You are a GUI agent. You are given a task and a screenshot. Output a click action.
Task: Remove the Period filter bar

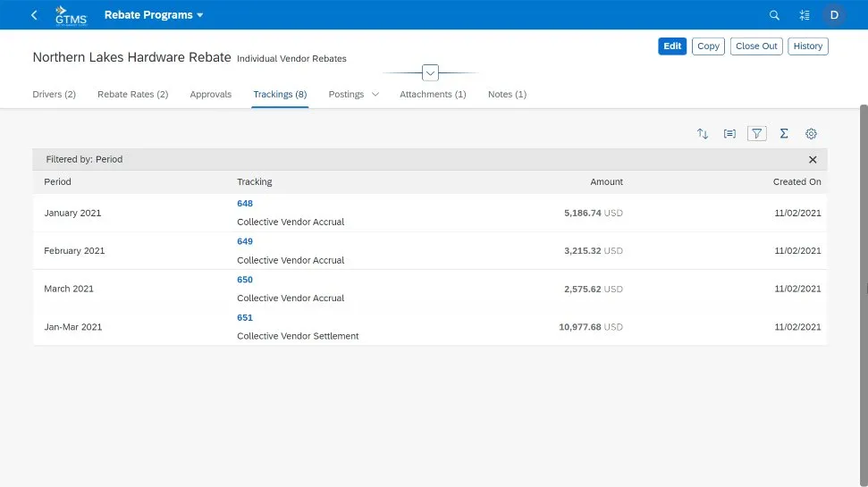coord(813,160)
